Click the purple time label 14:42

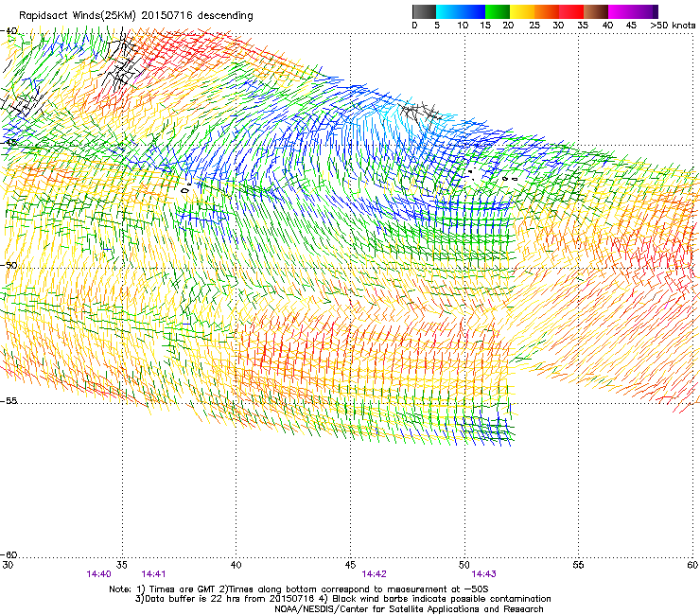tap(374, 574)
